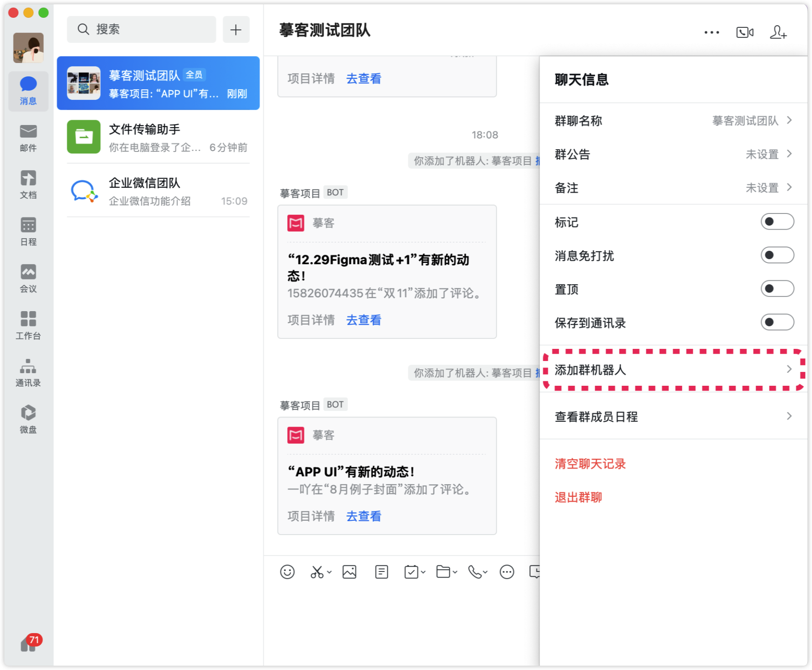The image size is (812, 670).
Task: Open 工作台 workbench in sidebar
Action: point(28,325)
